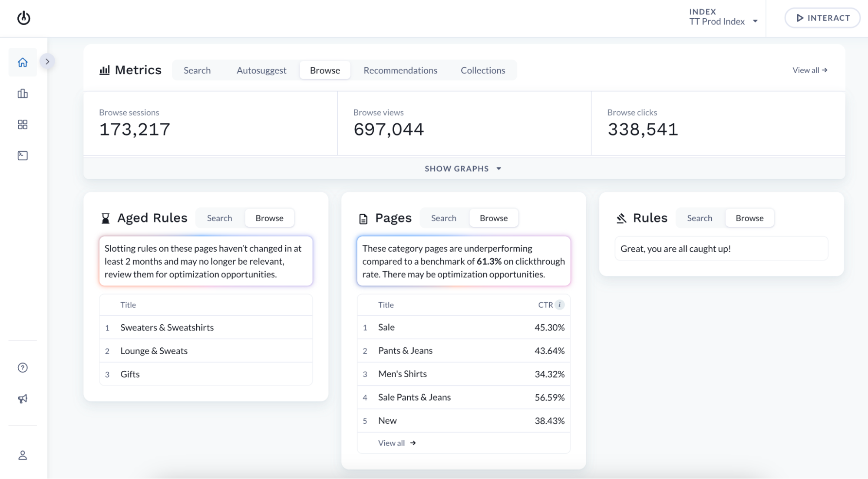The image size is (868, 479).
Task: Switch Metrics to Collections tab
Action: (x=483, y=70)
